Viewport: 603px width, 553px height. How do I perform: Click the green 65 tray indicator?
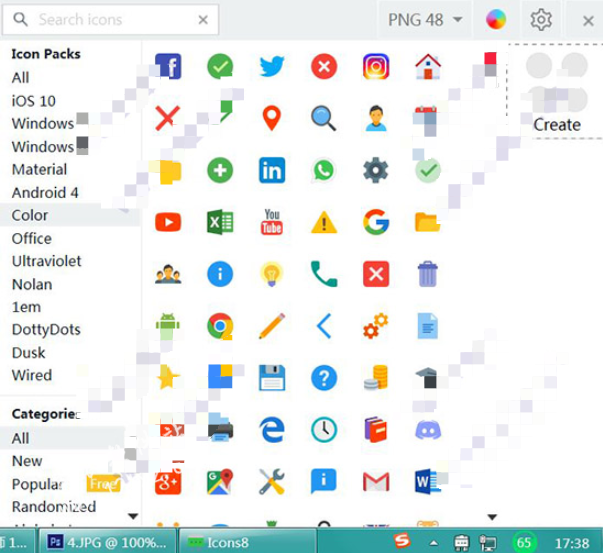pyautogui.click(x=523, y=543)
